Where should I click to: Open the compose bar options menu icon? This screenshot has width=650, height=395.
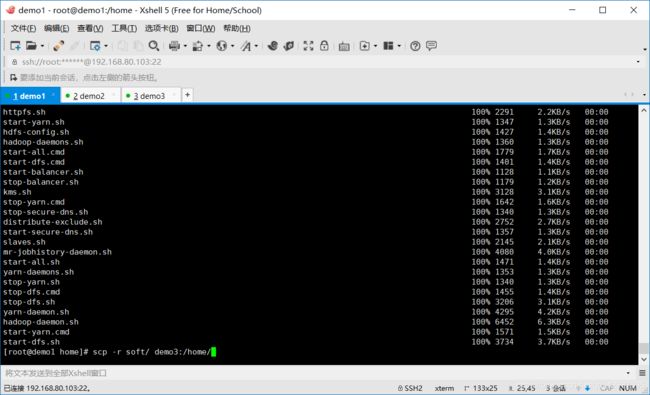(x=642, y=373)
